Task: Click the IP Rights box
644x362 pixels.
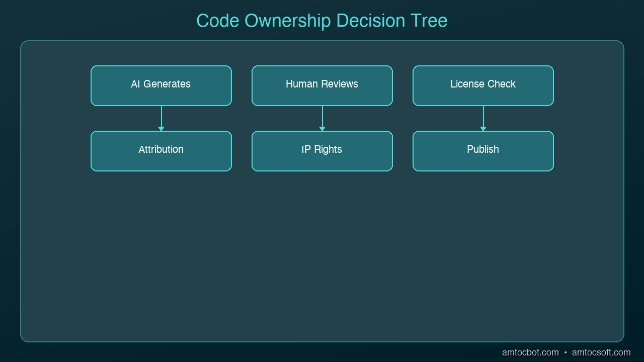Action: tap(322, 151)
